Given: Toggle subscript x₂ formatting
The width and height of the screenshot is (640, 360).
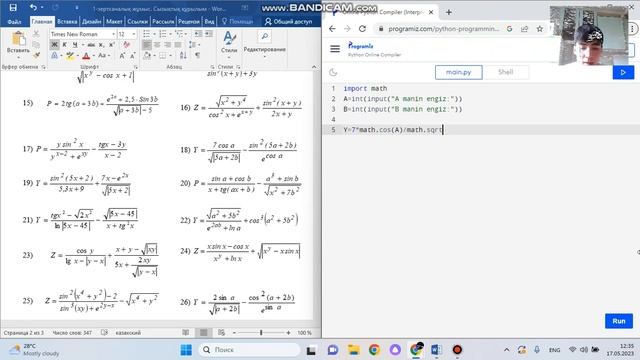Looking at the screenshot, I should coord(101,45).
